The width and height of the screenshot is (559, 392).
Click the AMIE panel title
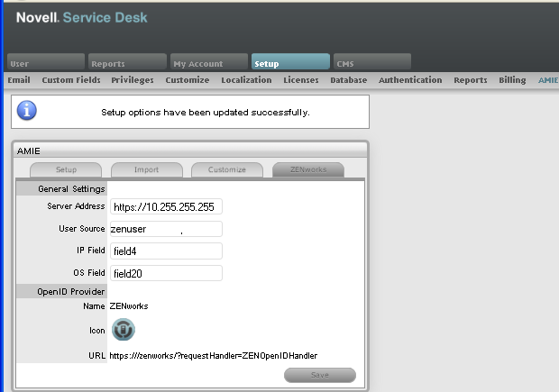click(x=29, y=151)
